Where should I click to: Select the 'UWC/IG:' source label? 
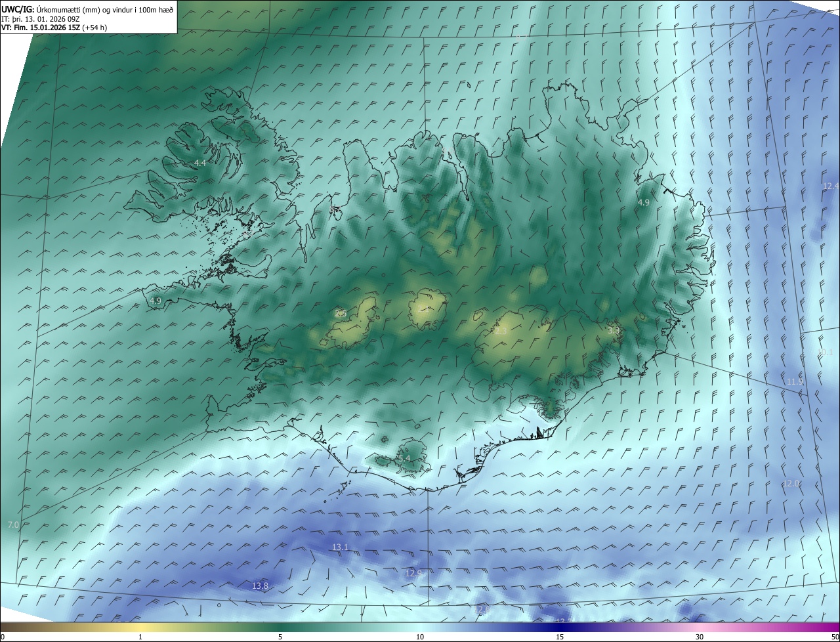click(x=18, y=9)
